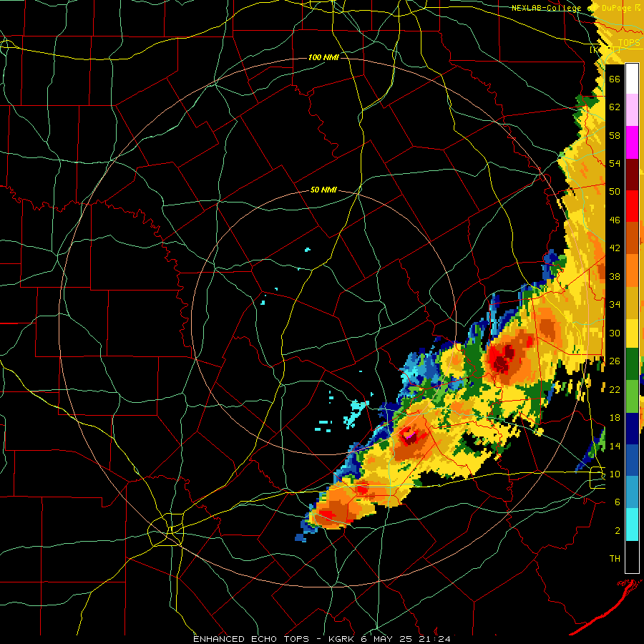The width and height of the screenshot is (644, 644).
Task: Click the '50 NMI' range ring label
Action: point(323,190)
